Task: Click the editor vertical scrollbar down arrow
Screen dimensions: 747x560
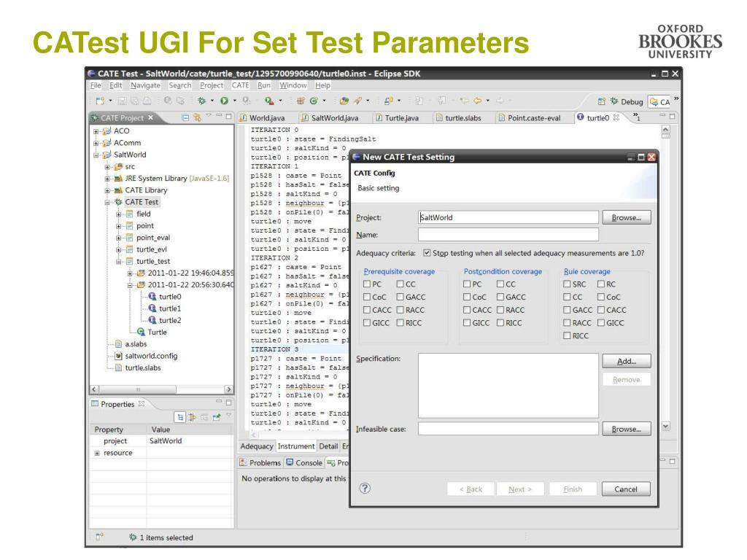Action: click(x=665, y=426)
